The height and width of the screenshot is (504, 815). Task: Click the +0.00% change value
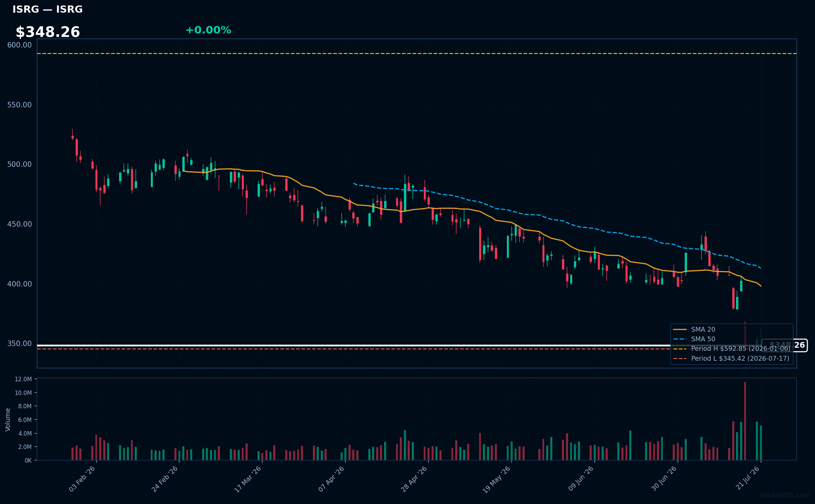point(208,30)
